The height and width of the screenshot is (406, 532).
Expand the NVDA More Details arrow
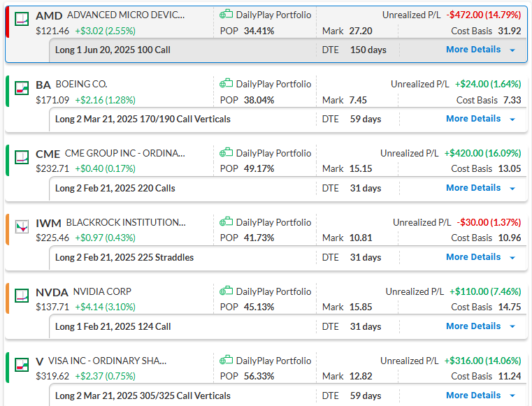[512, 327]
